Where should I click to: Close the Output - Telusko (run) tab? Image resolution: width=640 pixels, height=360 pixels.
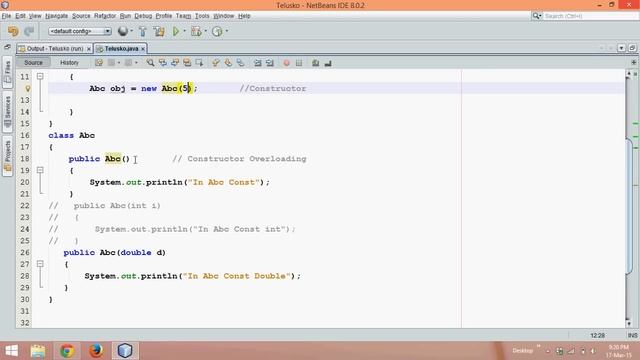tap(89, 49)
